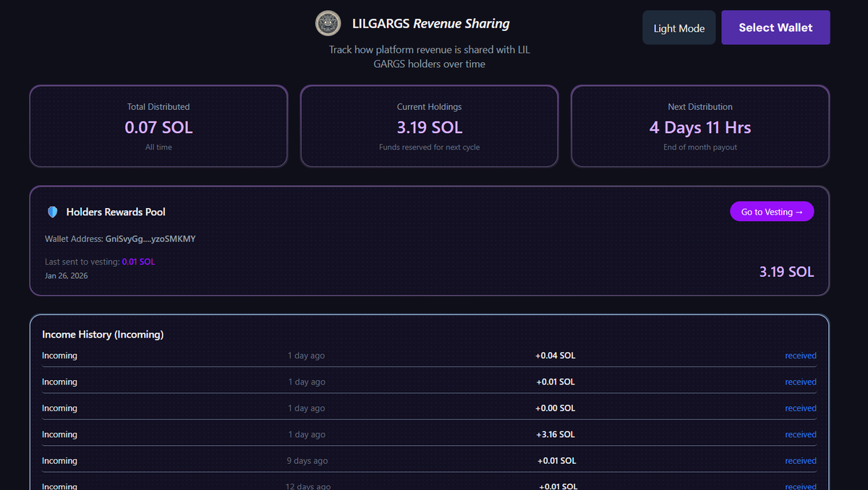Image resolution: width=868 pixels, height=490 pixels.
Task: Click the Next Distribution label
Action: coord(700,107)
